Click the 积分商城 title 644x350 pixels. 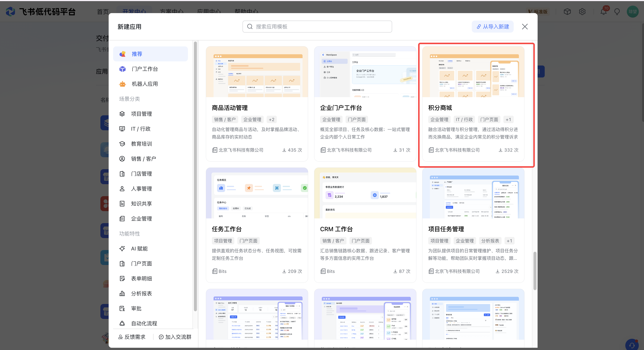pos(440,108)
